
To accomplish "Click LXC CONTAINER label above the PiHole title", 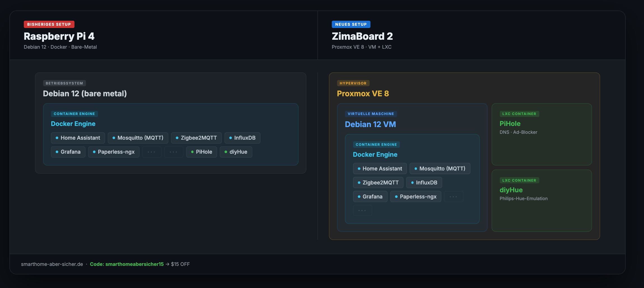I will (x=519, y=114).
